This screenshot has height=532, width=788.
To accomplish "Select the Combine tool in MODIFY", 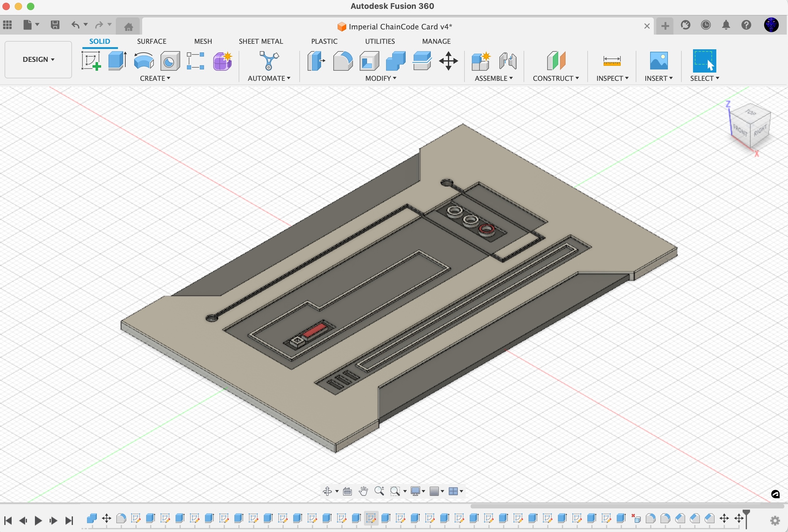I will click(x=396, y=61).
